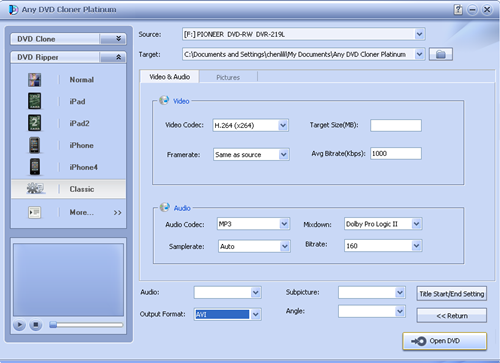The width and height of the screenshot is (500, 363).
Task: Open the Angle dropdown
Action: [x=400, y=311]
